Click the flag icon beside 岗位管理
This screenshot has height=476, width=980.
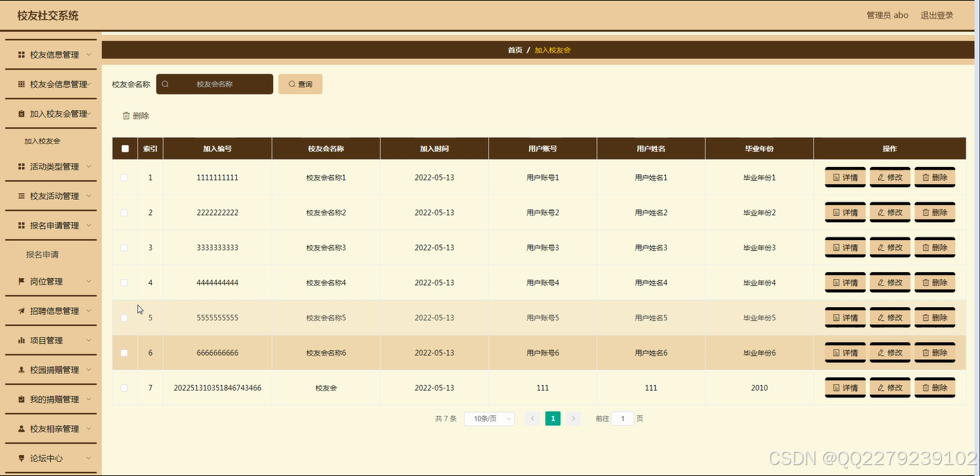point(21,281)
